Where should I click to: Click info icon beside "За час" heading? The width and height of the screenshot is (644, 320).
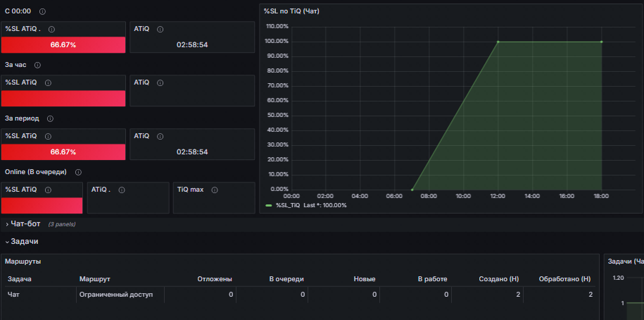[x=37, y=65]
